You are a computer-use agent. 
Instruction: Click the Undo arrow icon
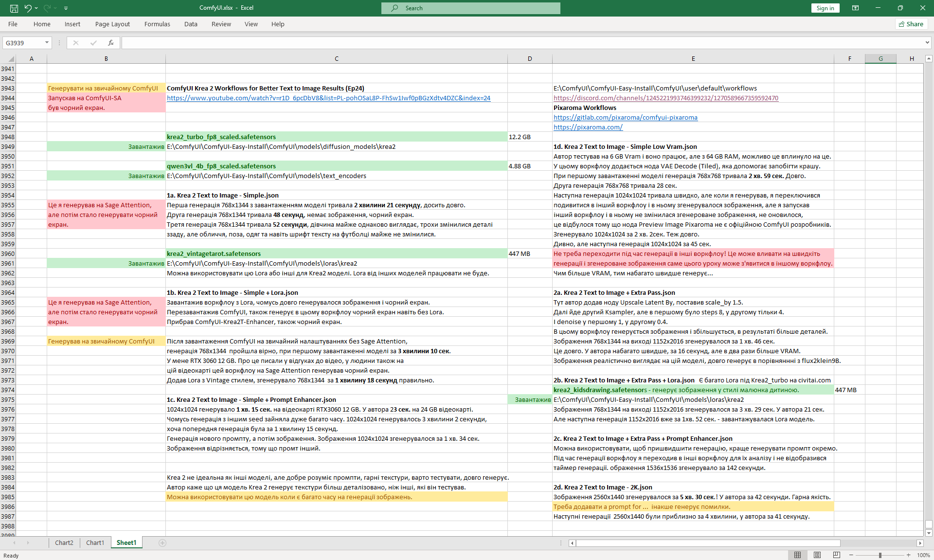click(28, 8)
